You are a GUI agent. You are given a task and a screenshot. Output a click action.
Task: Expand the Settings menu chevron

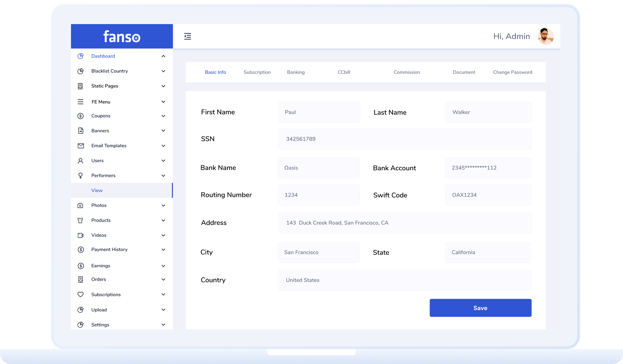pyautogui.click(x=163, y=324)
